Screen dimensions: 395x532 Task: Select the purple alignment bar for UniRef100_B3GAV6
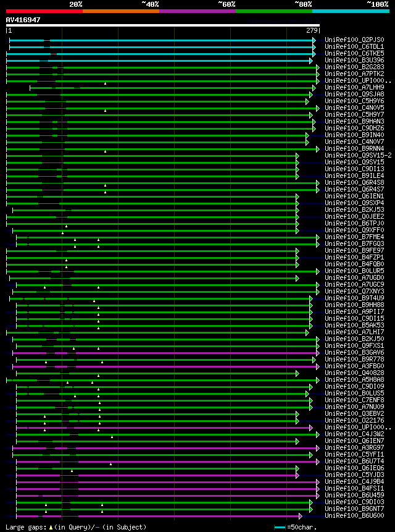[166, 353]
